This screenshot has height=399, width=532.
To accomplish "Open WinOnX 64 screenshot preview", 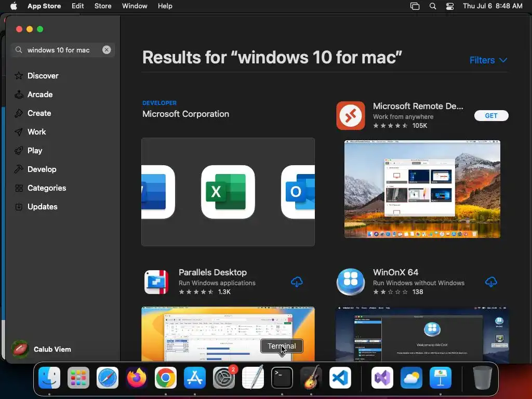I will coord(422,334).
